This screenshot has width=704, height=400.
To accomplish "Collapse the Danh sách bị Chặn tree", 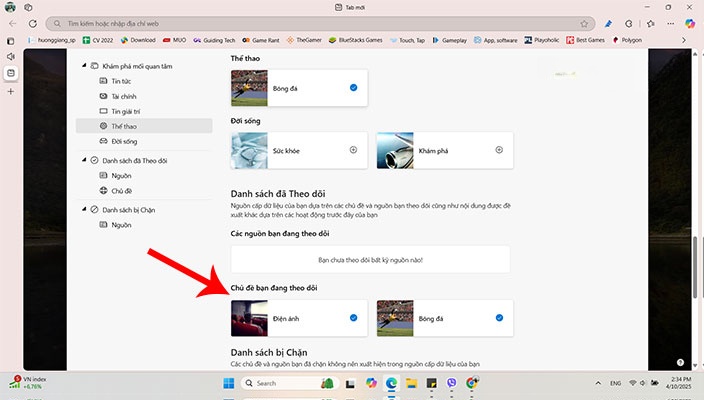I will (84, 209).
